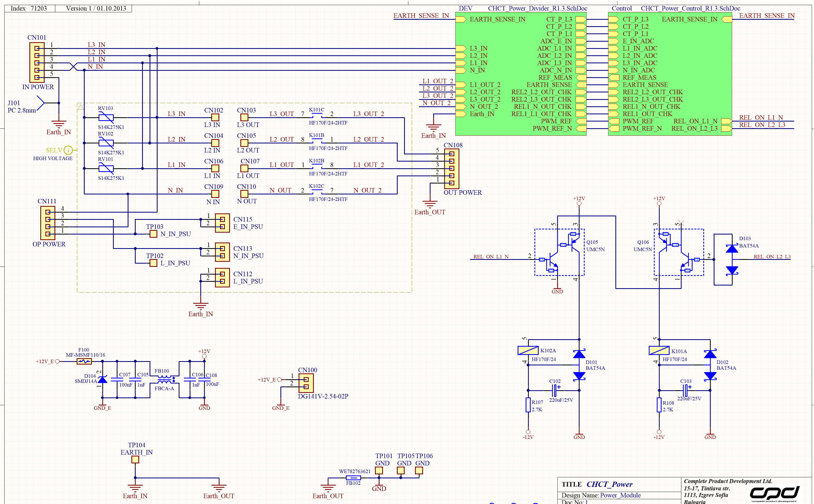Click the 'N_OUT_2' net label near K102C

[367, 190]
